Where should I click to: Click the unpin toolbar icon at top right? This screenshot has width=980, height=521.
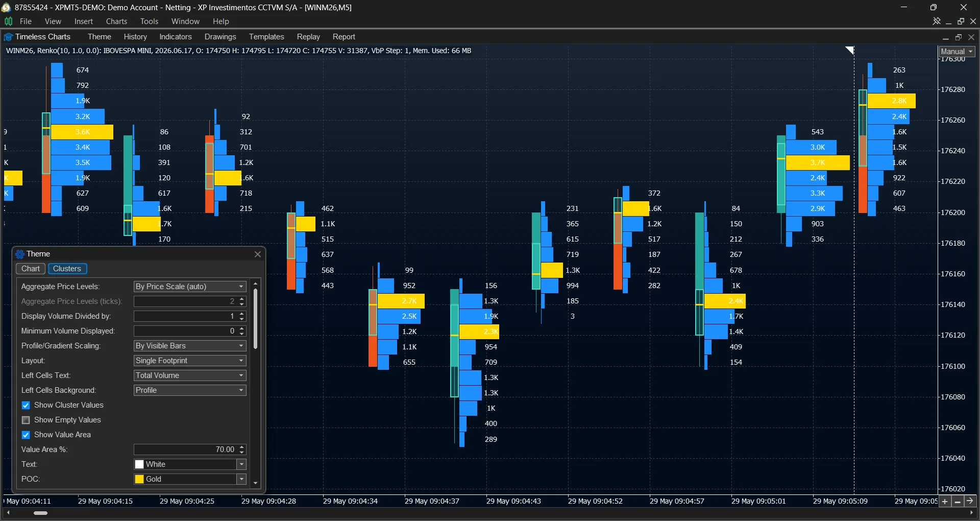click(937, 21)
